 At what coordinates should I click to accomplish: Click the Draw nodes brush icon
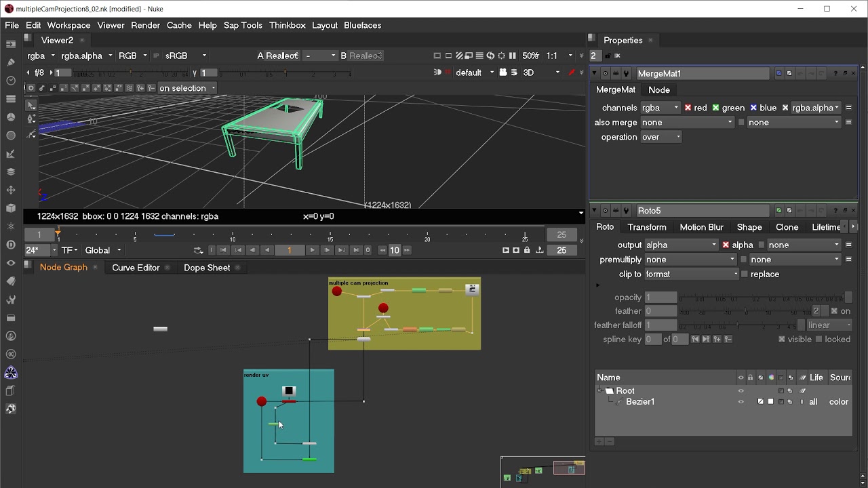(11, 62)
